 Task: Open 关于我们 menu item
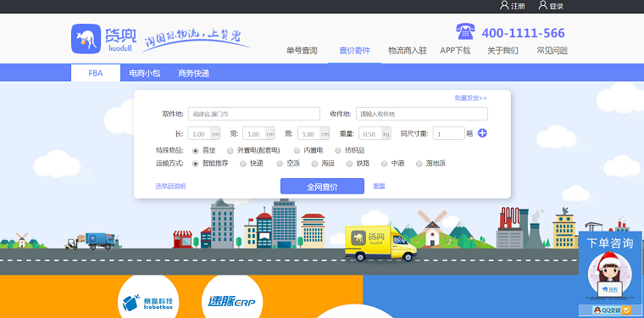point(502,51)
